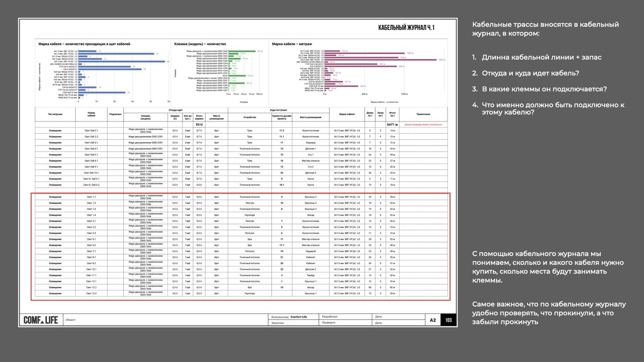This screenshot has width=644, height=362.
Task: Select the 'Марка кабеля – метраж' chart title
Action: point(292,44)
